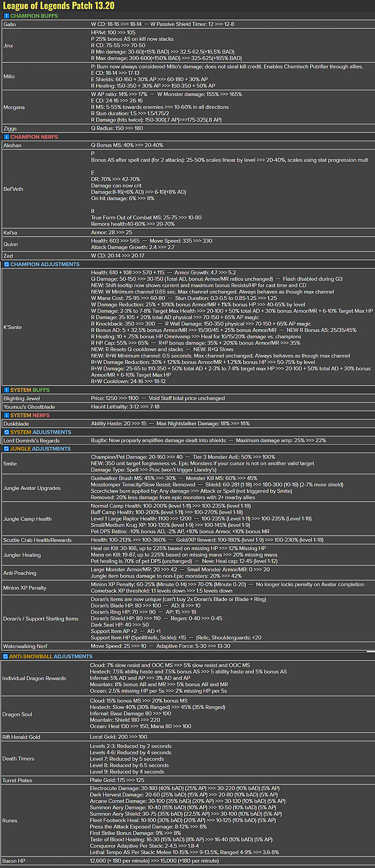The height and width of the screenshot is (868, 375).
Task: Select the Youmuu's Ghostblade item label
Action: 29,407
